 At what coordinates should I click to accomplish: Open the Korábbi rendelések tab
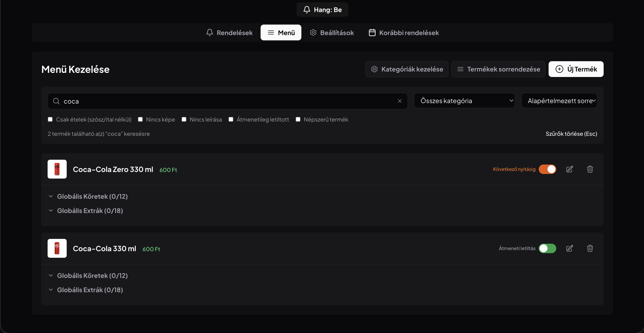point(404,32)
